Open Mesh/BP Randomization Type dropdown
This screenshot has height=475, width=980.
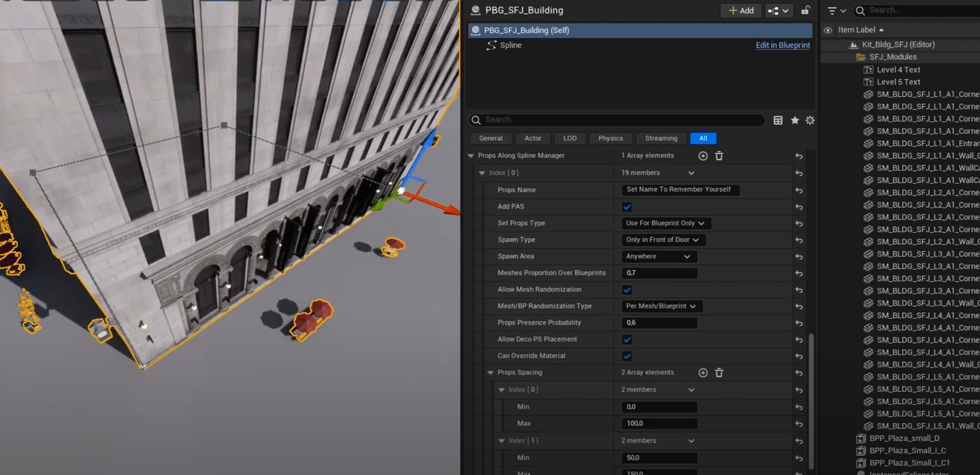[663, 306]
